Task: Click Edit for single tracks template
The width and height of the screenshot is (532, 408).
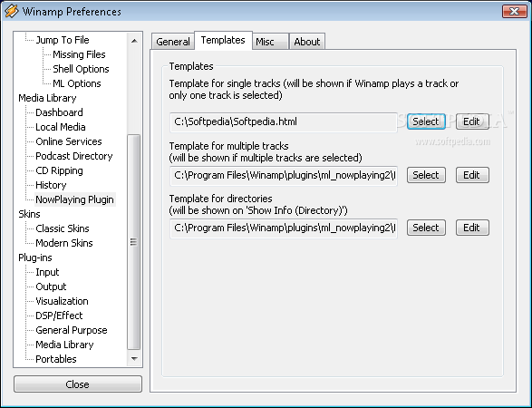Action: [x=472, y=121]
